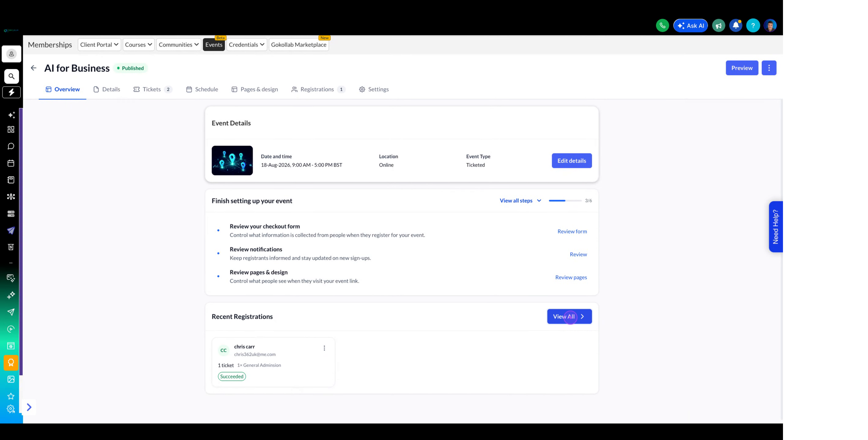The width and height of the screenshot is (868, 440).
Task: Open the sparkles AI icon in sidebar
Action: (11, 115)
